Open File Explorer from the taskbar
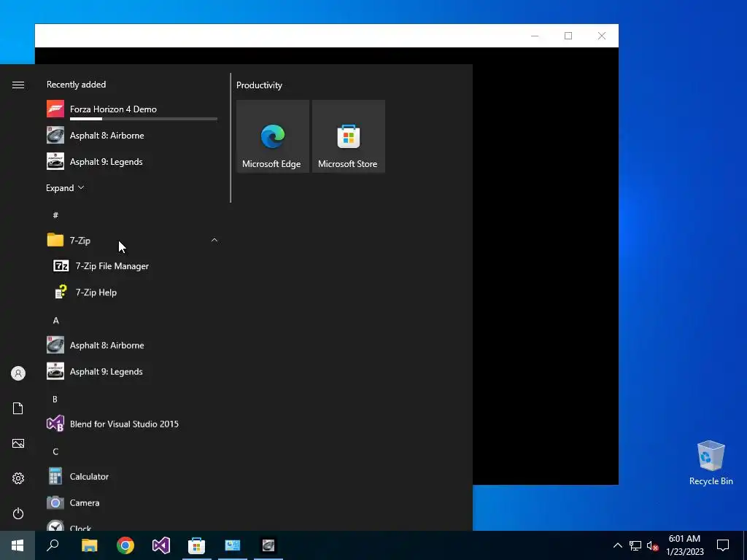This screenshot has height=560, width=747. (x=89, y=545)
